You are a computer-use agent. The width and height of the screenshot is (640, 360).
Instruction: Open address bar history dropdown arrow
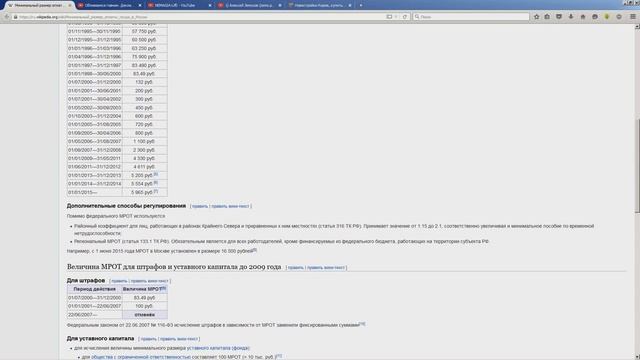[396, 17]
